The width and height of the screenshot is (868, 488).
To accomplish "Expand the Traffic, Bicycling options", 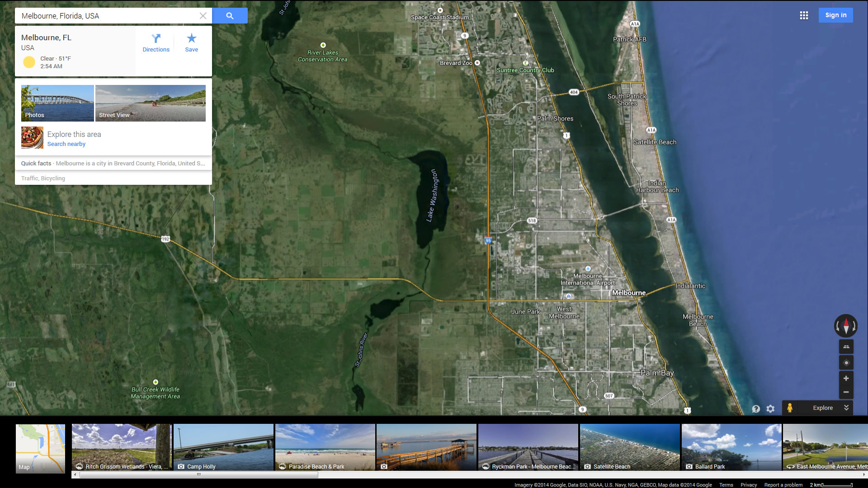I will tap(43, 178).
